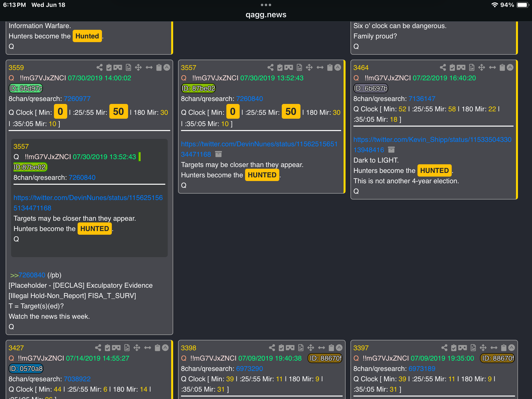The width and height of the screenshot is (532, 399).
Task: Click the clipboard-check icon on post 3398
Action: click(x=281, y=348)
